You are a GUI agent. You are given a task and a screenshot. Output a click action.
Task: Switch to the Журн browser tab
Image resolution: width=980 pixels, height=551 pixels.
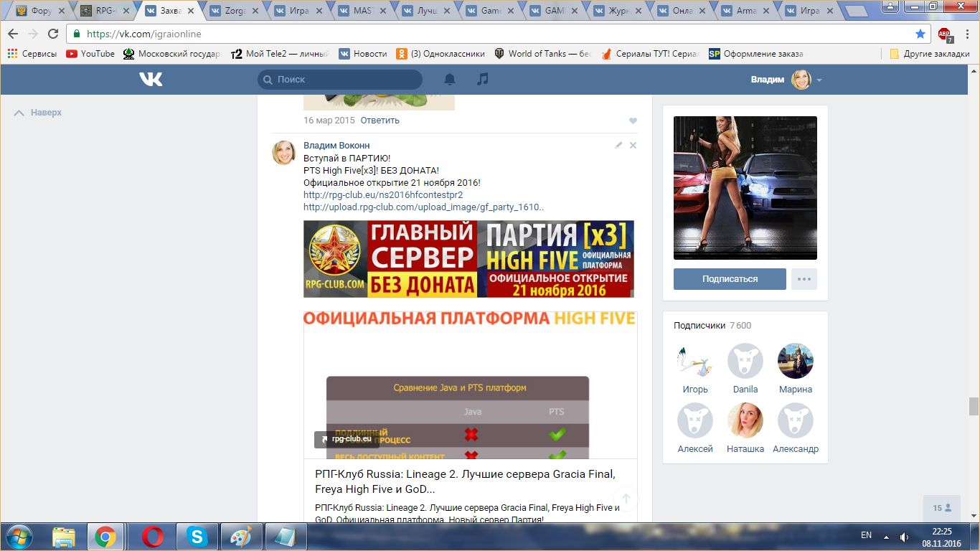pyautogui.click(x=619, y=11)
